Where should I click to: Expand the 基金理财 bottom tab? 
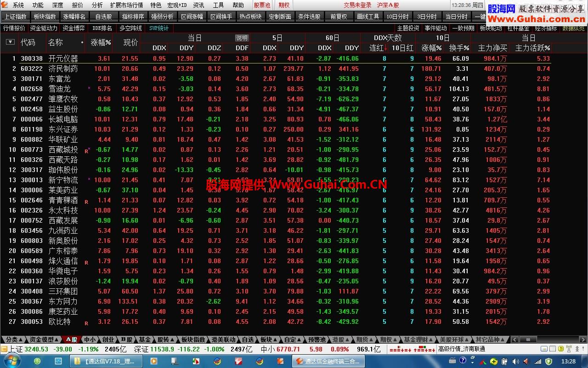coord(418,339)
